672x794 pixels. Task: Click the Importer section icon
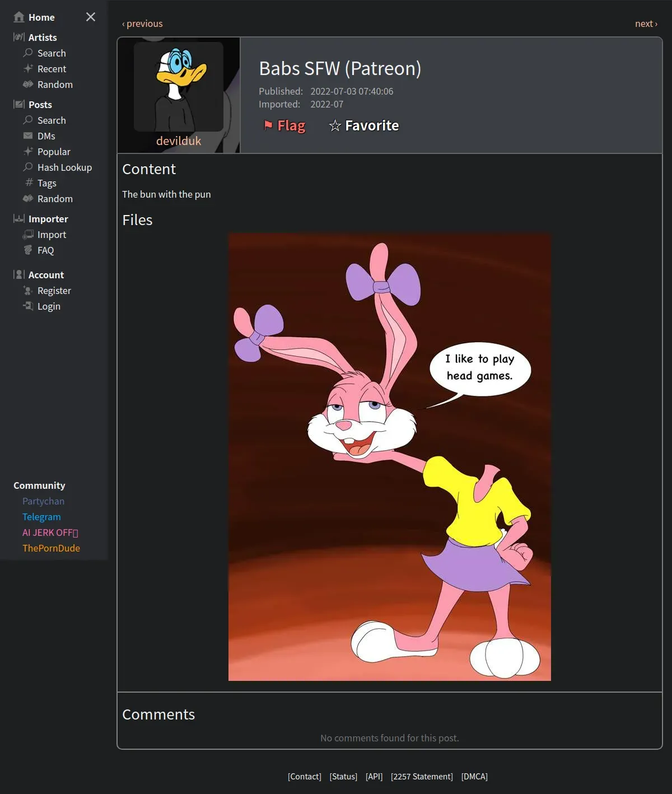19,218
